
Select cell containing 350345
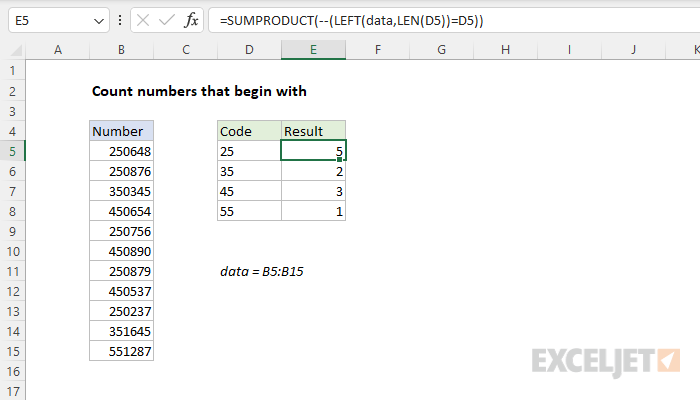click(121, 192)
